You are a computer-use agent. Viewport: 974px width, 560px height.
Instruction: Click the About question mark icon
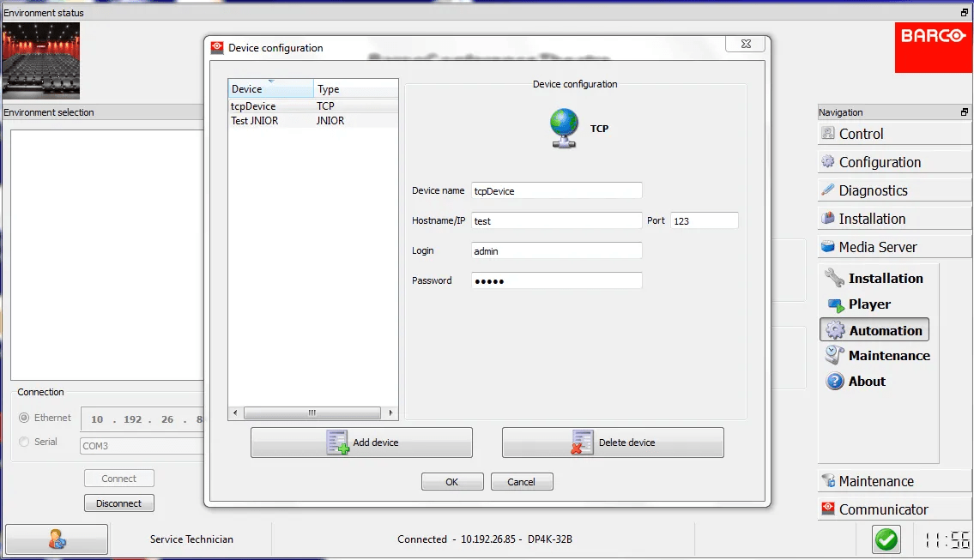(835, 382)
